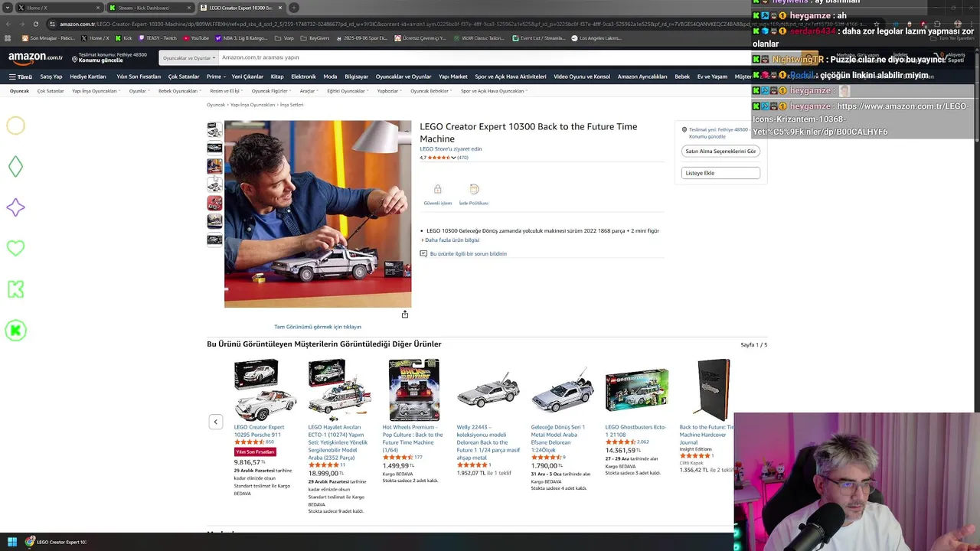
Task: Click the Güvenli işlem lock icon
Action: (x=437, y=189)
